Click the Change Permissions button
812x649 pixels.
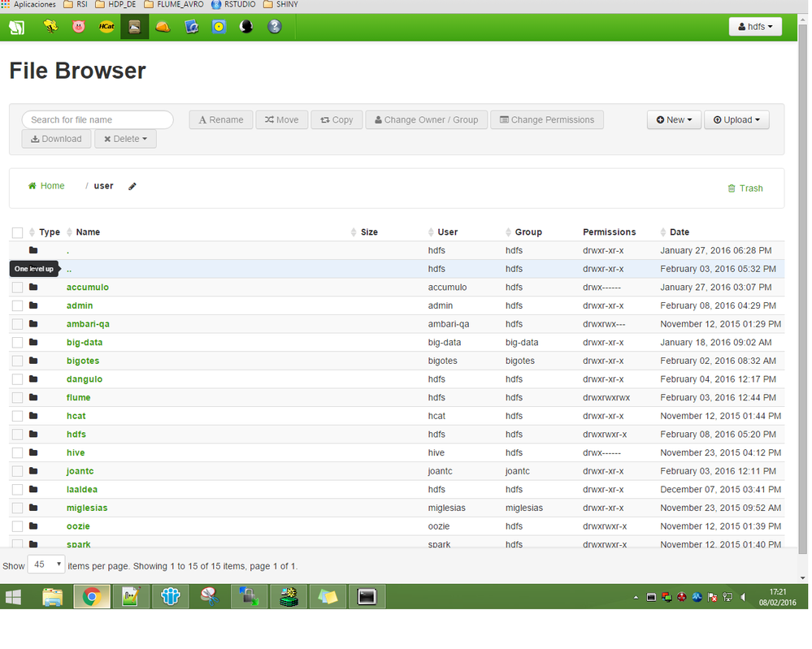tap(547, 120)
